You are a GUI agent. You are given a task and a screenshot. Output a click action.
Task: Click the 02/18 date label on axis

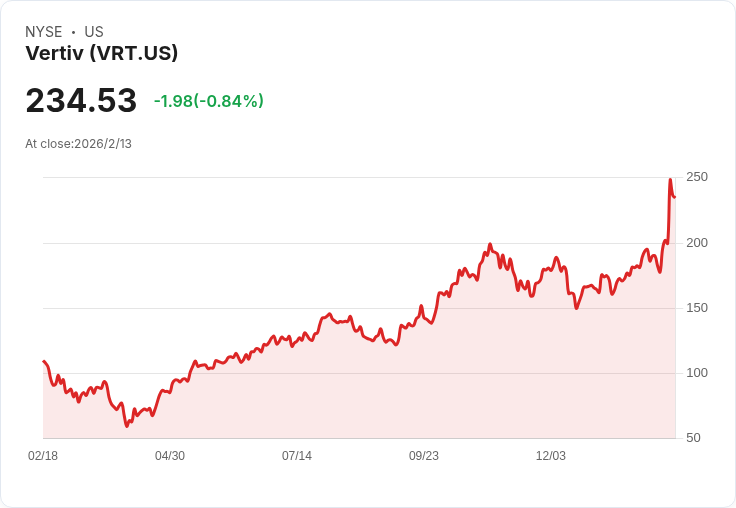click(x=43, y=455)
